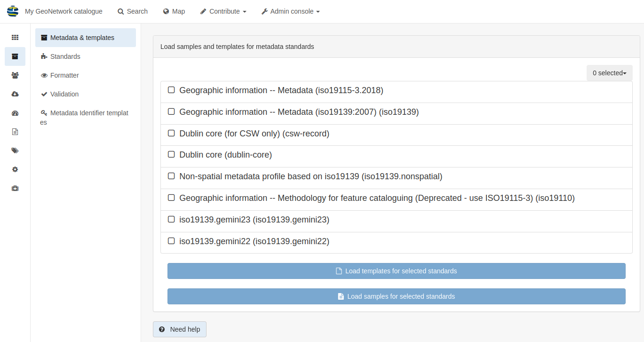The height and width of the screenshot is (342, 644).
Task: Open the Validation section
Action: [86, 94]
